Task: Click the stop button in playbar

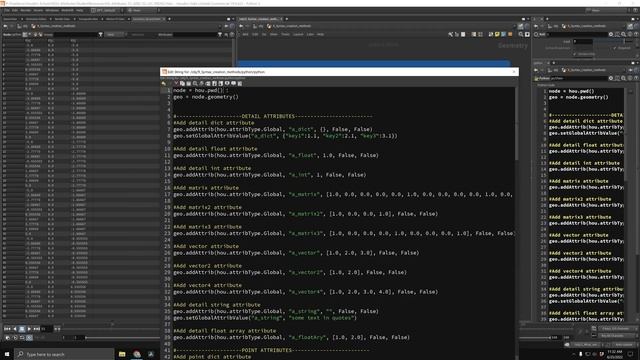Action: coord(22,329)
